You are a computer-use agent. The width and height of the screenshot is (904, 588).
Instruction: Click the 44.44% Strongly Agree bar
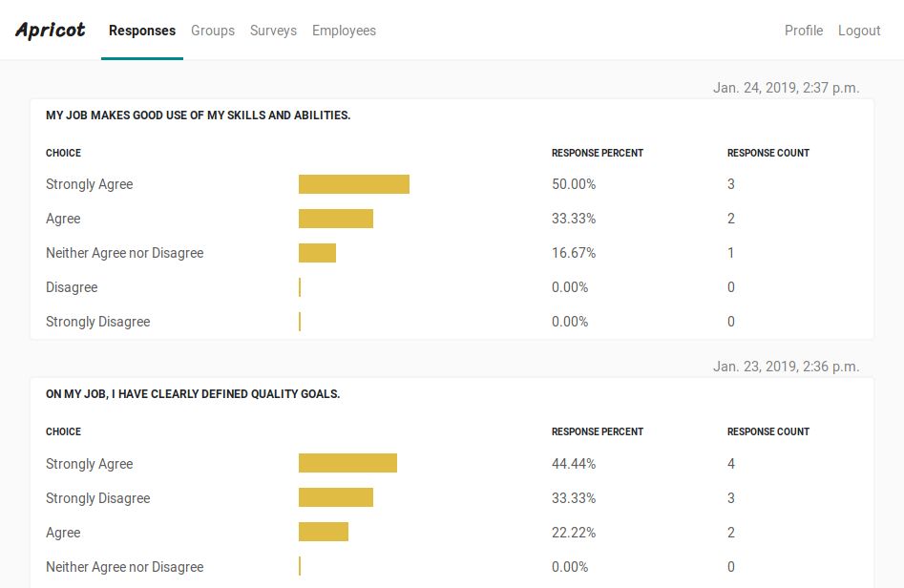pos(347,464)
